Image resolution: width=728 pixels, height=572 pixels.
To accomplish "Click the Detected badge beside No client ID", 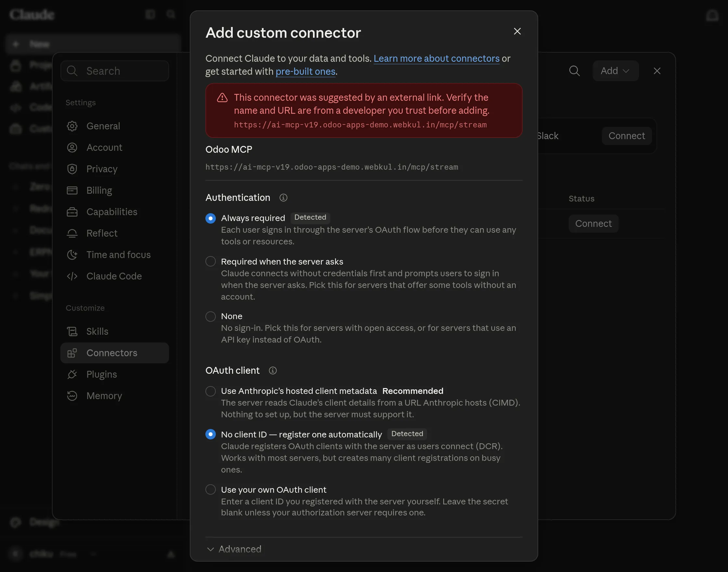I will pos(407,434).
